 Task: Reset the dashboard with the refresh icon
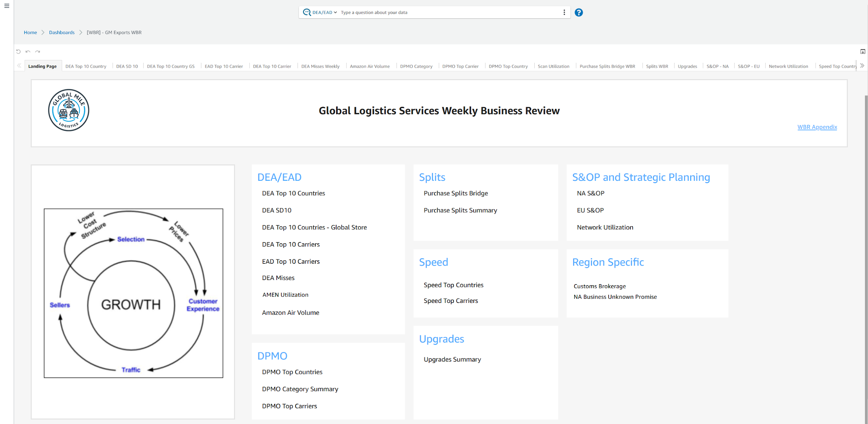pos(18,51)
